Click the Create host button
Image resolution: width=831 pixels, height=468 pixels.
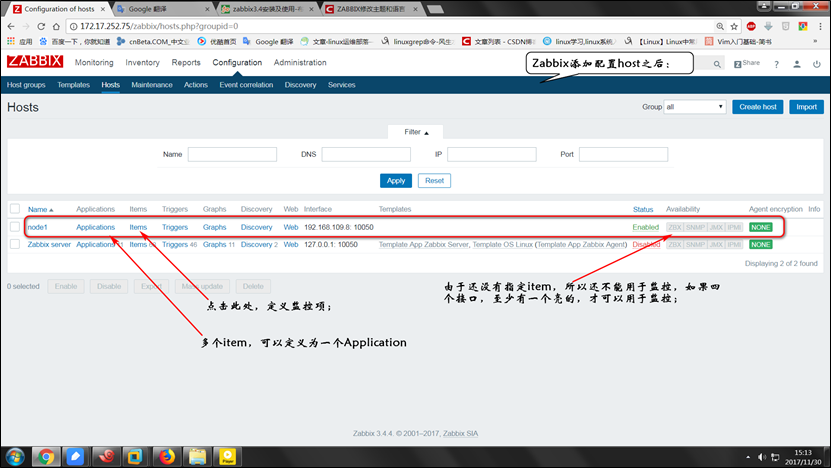[758, 107]
